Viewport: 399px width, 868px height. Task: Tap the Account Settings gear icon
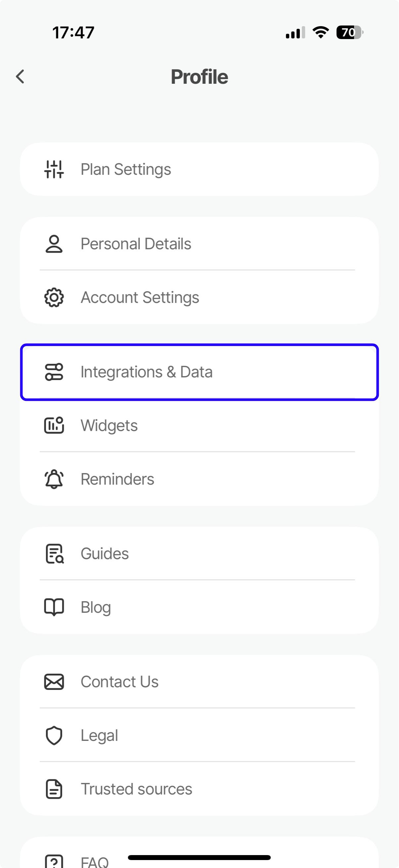(x=54, y=297)
